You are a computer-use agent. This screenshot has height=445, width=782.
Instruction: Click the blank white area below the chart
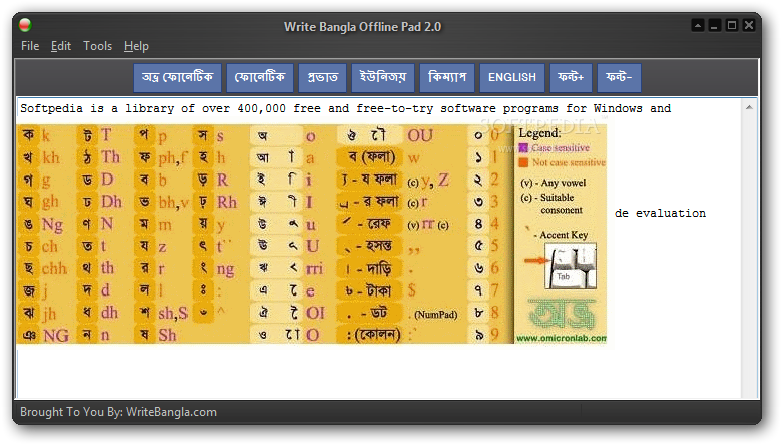tap(379, 372)
